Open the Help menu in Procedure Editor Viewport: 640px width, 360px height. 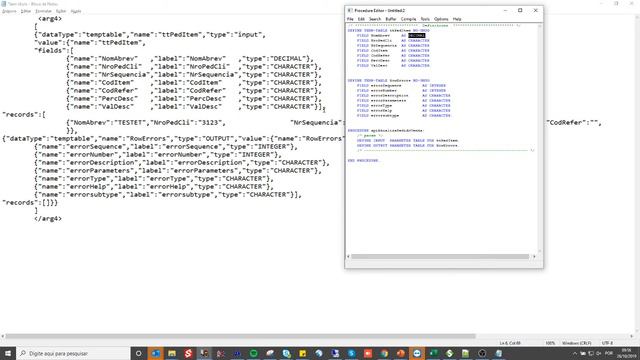457,19
